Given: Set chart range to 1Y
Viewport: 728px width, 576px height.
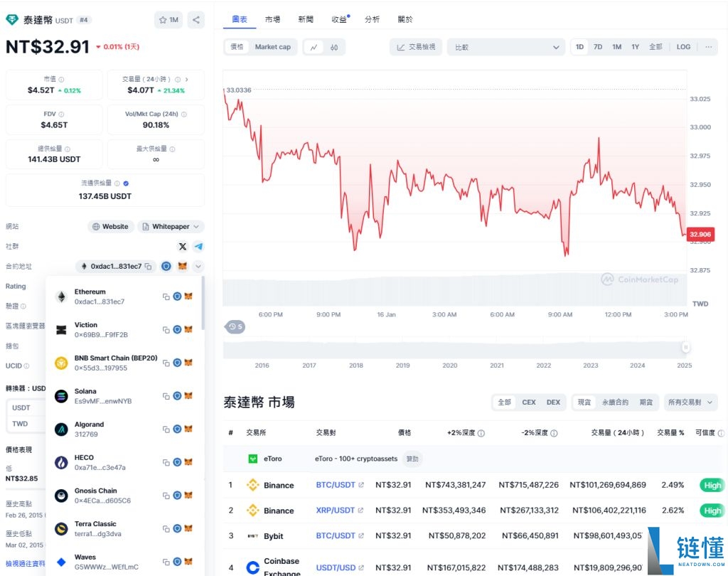Looking at the screenshot, I should point(635,47).
